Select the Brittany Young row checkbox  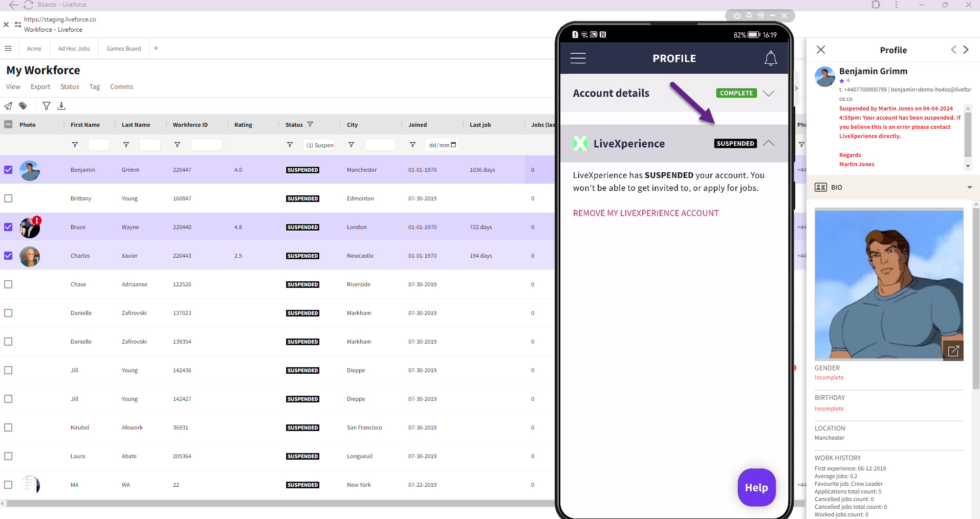8,198
